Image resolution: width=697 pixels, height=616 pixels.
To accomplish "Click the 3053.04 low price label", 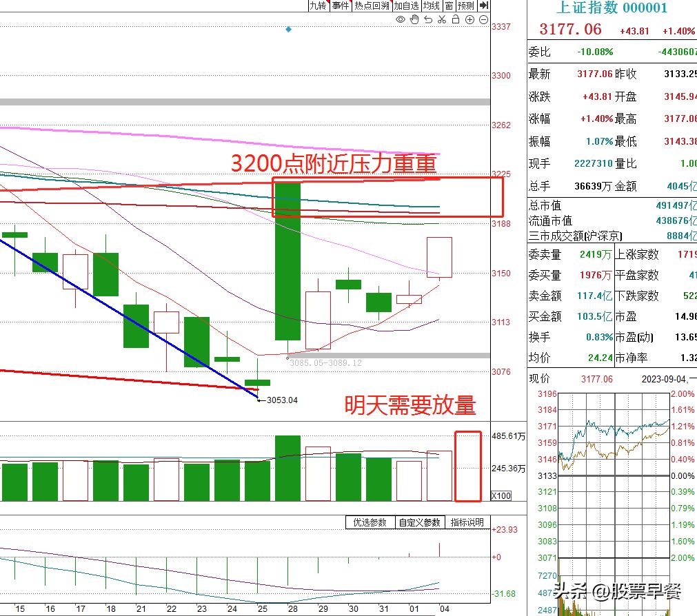I will coord(282,400).
